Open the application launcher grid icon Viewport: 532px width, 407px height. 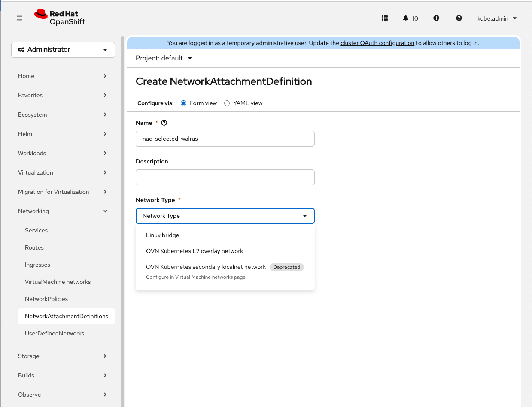tap(385, 18)
